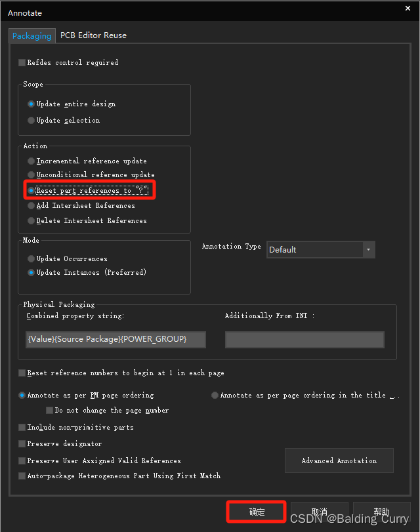
Task: Open the Annotation Type dropdown arrow
Action: point(369,250)
